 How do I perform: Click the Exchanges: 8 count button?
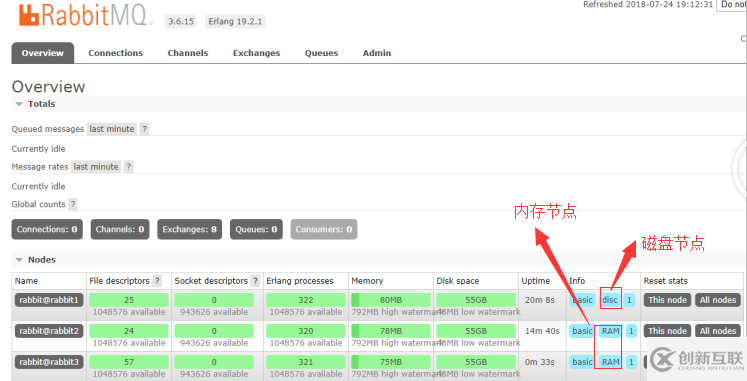(190, 229)
